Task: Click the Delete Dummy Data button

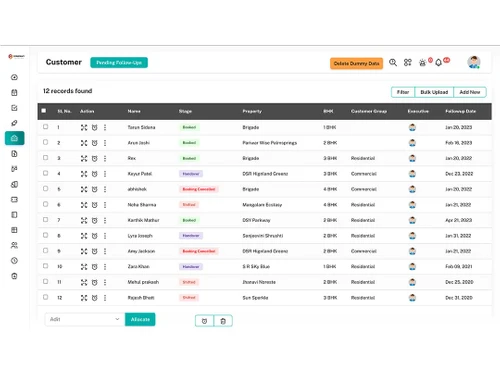Action: point(356,63)
